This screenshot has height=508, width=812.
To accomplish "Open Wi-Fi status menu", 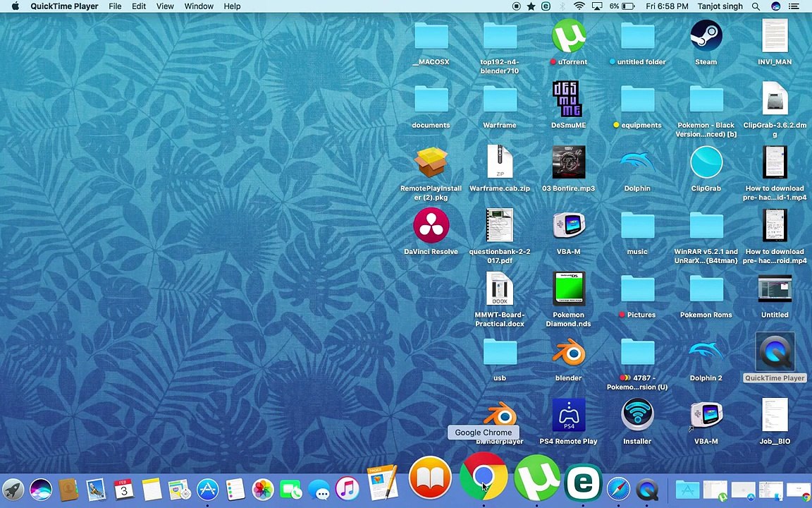I will pos(579,6).
